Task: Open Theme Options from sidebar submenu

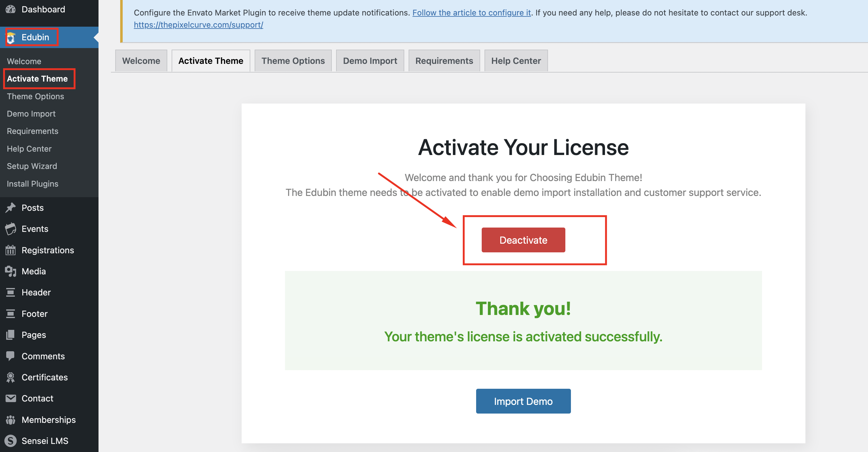Action: 35,96
